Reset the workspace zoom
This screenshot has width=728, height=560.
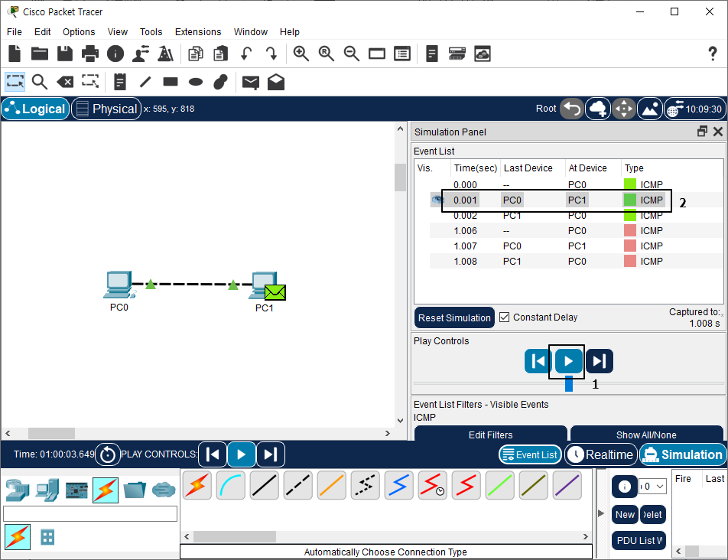[x=326, y=54]
